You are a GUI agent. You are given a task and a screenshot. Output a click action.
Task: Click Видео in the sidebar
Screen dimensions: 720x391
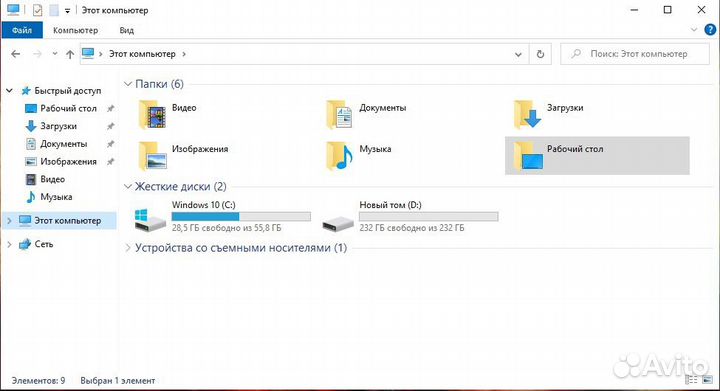coord(52,179)
